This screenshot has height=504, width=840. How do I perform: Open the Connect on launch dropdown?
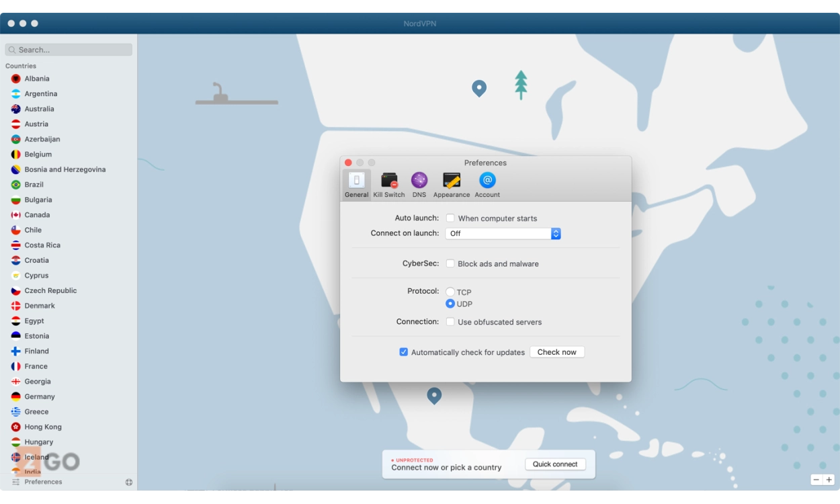pyautogui.click(x=503, y=233)
